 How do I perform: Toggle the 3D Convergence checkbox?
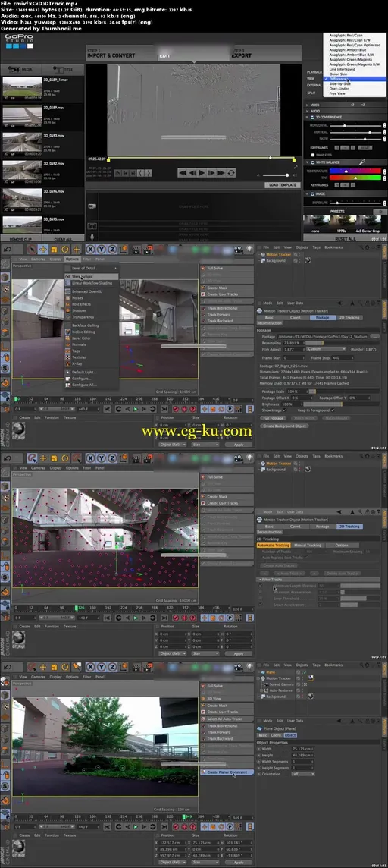tap(313, 118)
